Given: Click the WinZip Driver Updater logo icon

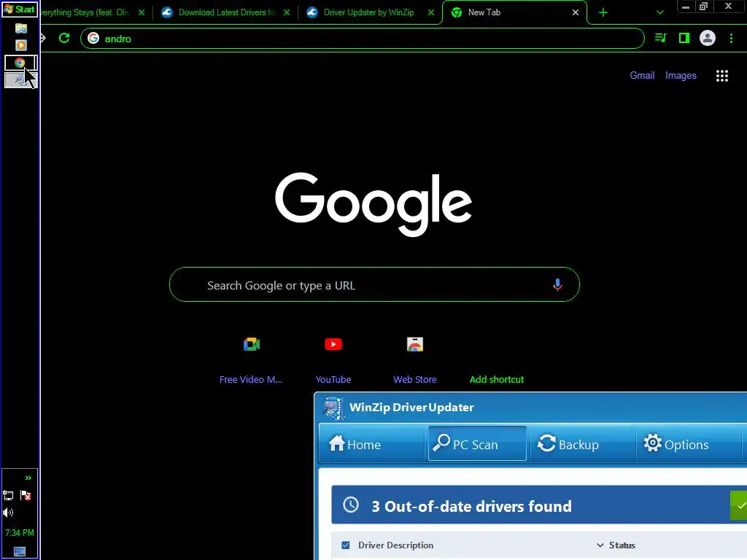Looking at the screenshot, I should [x=333, y=408].
